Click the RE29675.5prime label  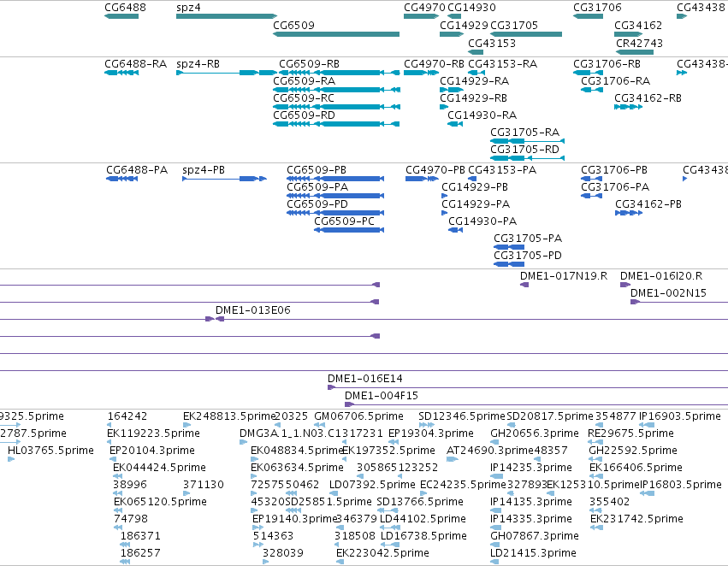(630, 433)
